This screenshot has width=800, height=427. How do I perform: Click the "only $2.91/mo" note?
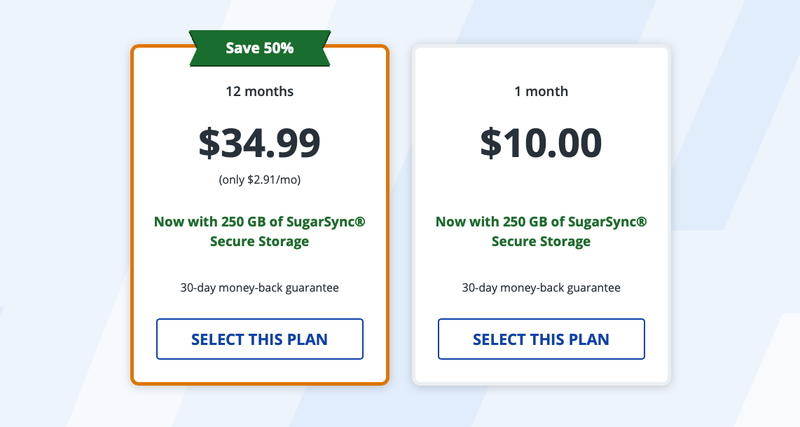[x=260, y=180]
